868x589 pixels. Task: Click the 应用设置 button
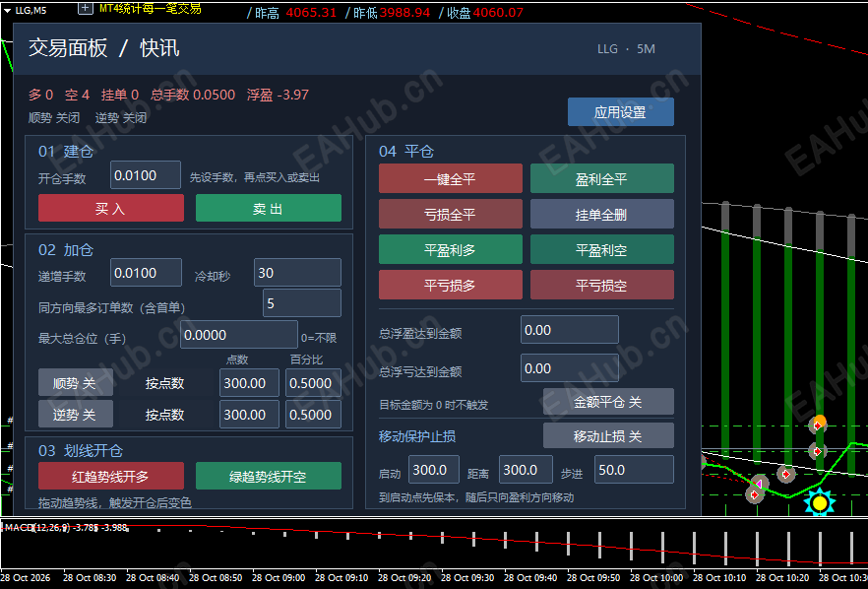pyautogui.click(x=621, y=112)
